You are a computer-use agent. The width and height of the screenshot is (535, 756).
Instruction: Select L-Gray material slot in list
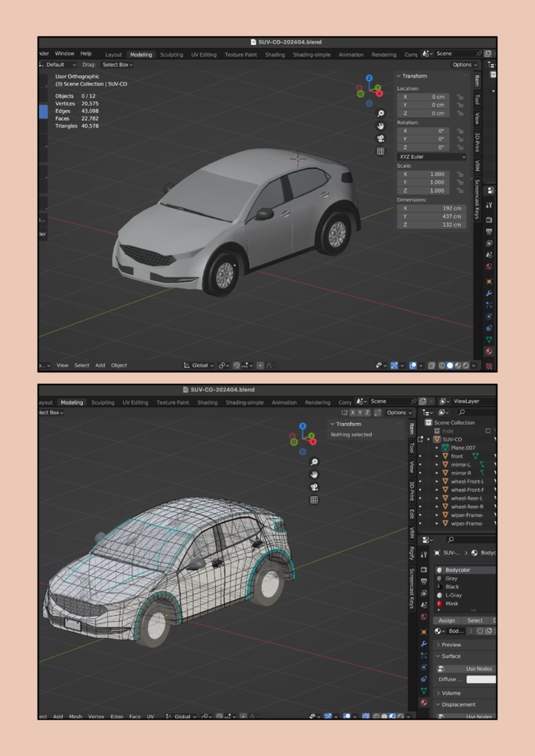466,595
